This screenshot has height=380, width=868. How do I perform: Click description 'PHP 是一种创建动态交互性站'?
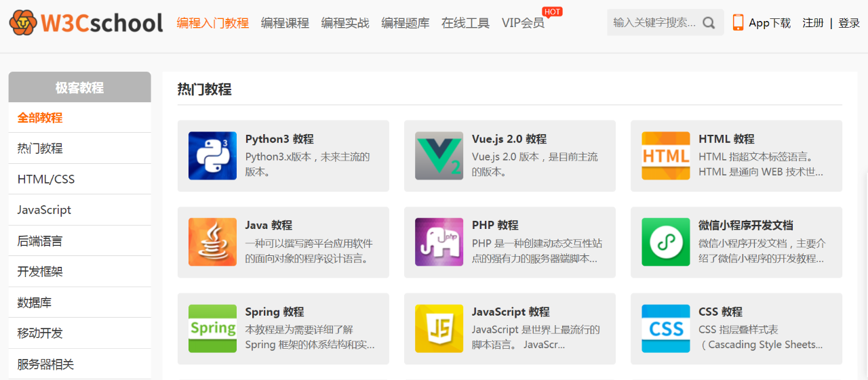pos(537,243)
